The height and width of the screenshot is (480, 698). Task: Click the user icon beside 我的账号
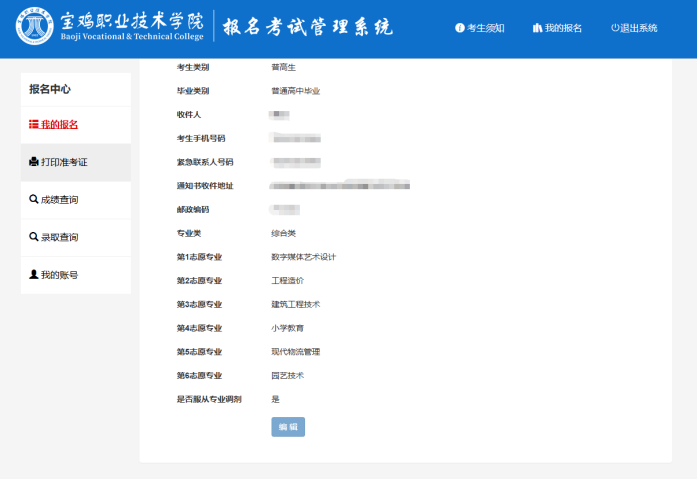(x=34, y=275)
